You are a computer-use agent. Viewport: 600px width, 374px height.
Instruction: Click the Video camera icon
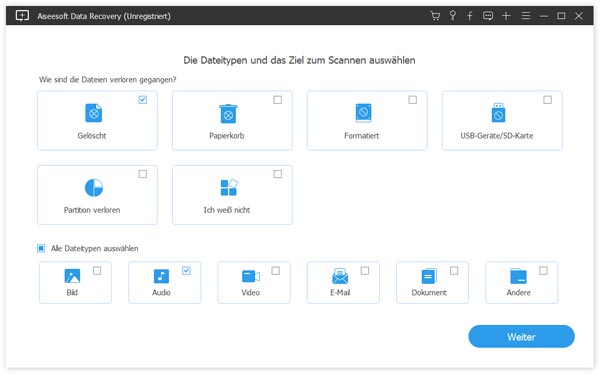coord(251,276)
